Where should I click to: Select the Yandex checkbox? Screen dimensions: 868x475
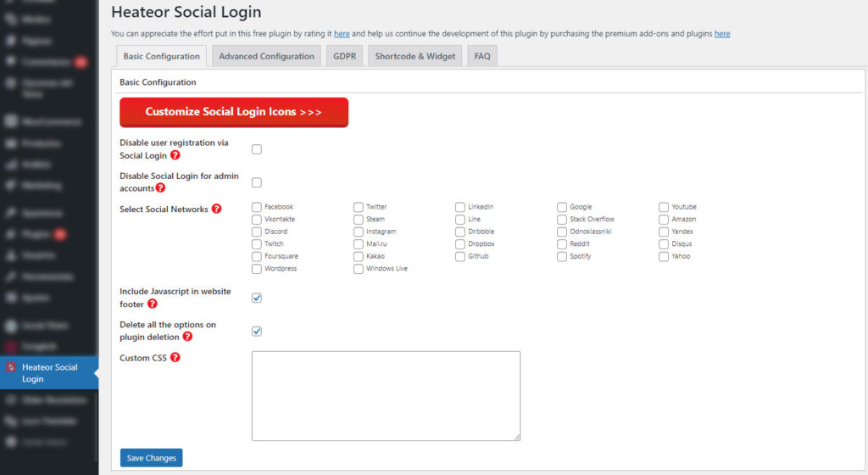[x=664, y=232]
